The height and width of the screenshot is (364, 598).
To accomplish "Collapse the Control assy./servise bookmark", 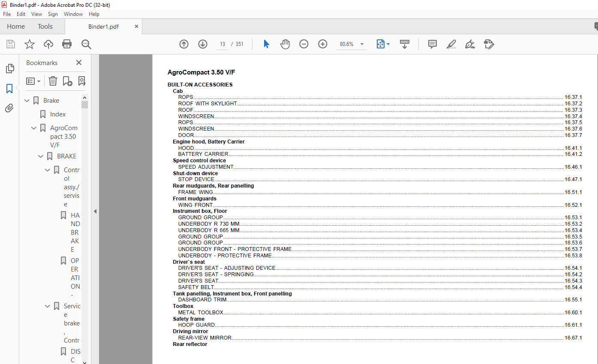I will pos(48,170).
